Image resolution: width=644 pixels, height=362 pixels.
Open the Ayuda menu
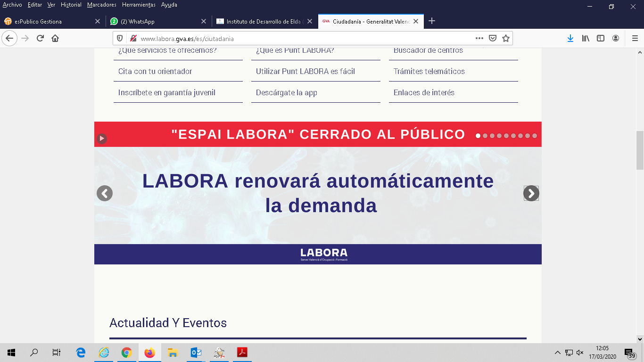point(169,5)
